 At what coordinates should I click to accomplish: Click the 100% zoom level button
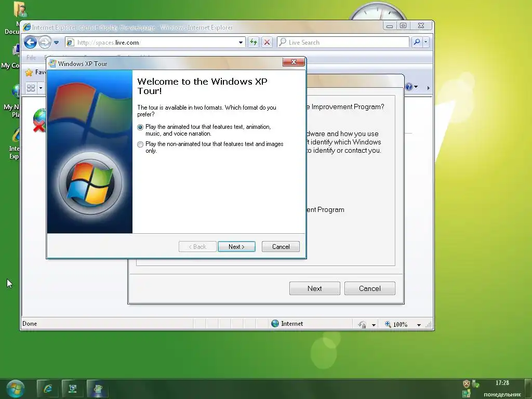click(x=396, y=324)
